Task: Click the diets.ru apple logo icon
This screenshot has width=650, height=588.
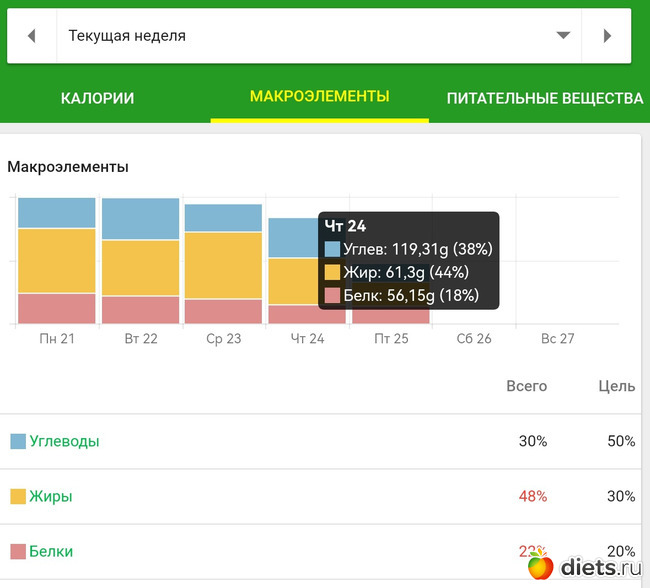Action: click(541, 567)
